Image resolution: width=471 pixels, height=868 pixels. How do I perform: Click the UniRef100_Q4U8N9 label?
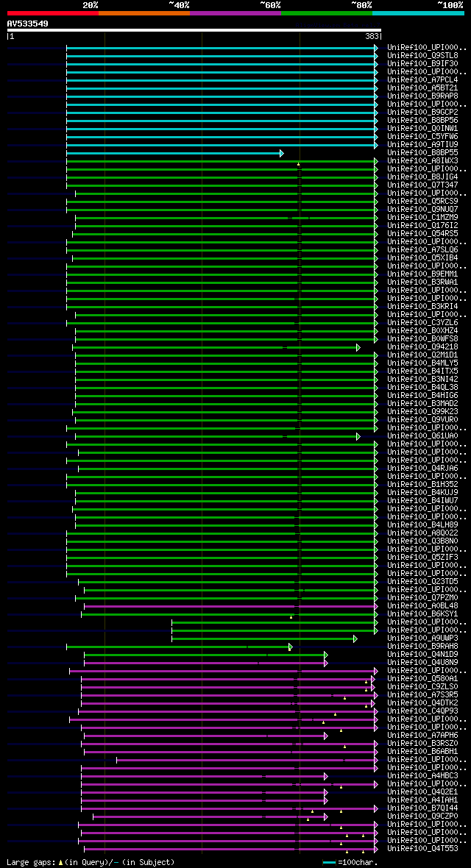coord(422,662)
